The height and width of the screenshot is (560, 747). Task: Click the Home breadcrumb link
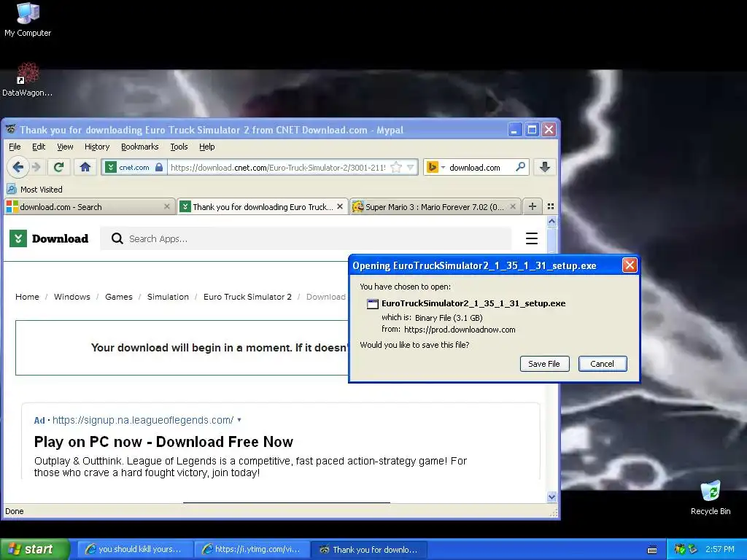(x=27, y=297)
